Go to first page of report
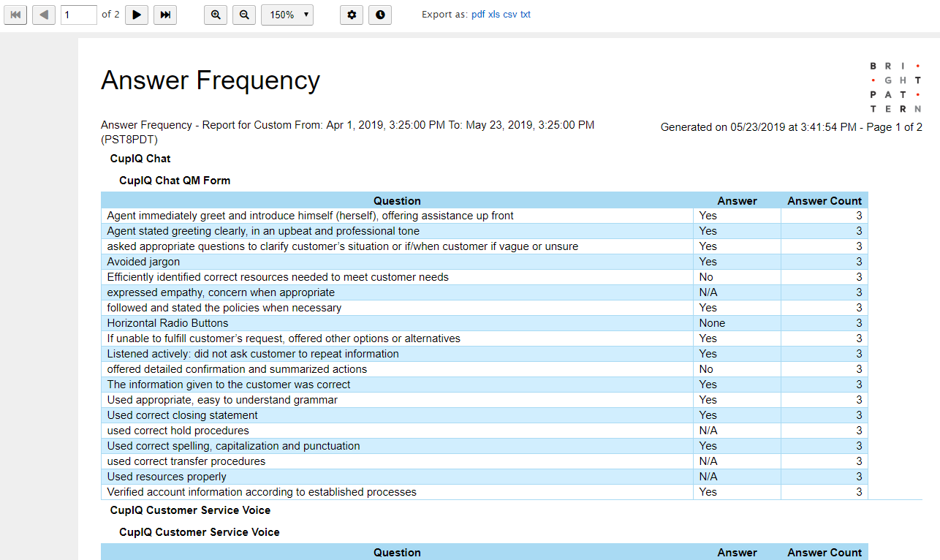 coord(15,15)
